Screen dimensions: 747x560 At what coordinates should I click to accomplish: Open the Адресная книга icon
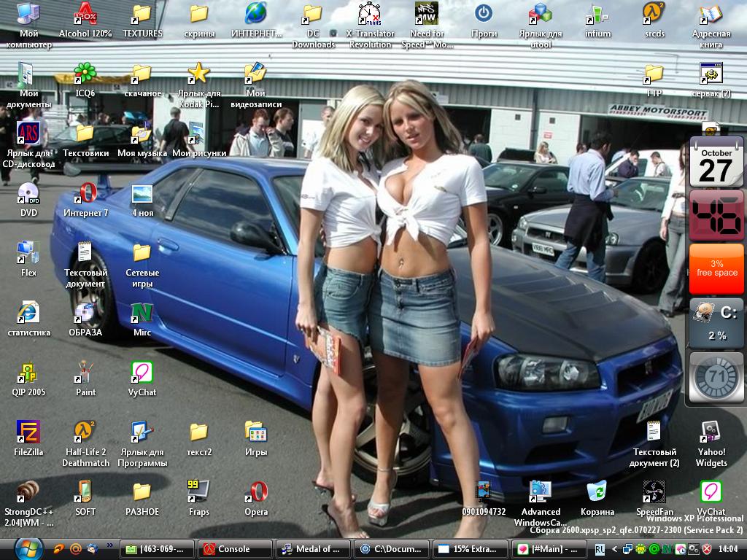[x=711, y=15]
